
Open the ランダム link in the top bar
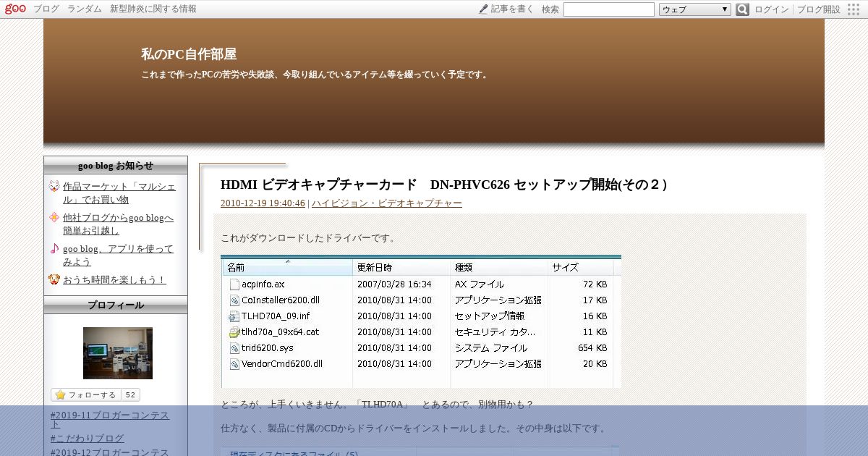pos(85,9)
